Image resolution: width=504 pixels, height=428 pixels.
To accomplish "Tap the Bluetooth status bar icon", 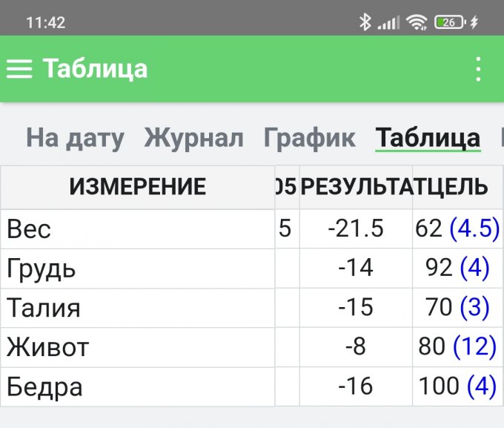I will [365, 22].
